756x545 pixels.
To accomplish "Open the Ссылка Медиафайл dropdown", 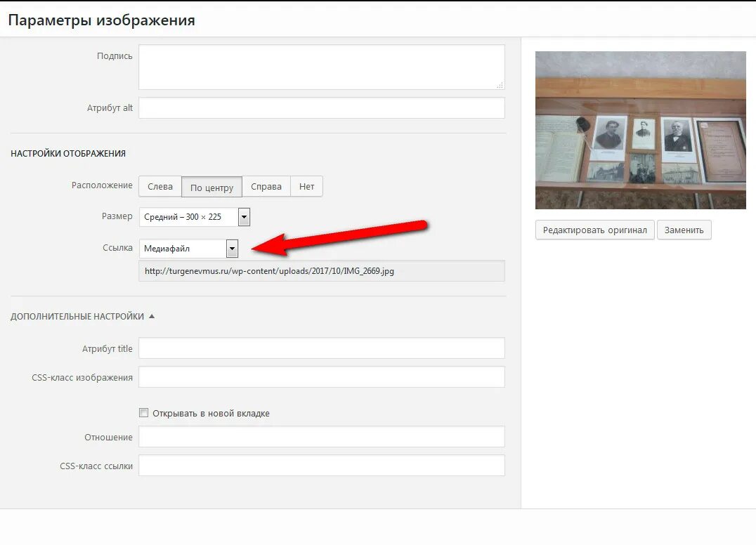I will (x=188, y=249).
